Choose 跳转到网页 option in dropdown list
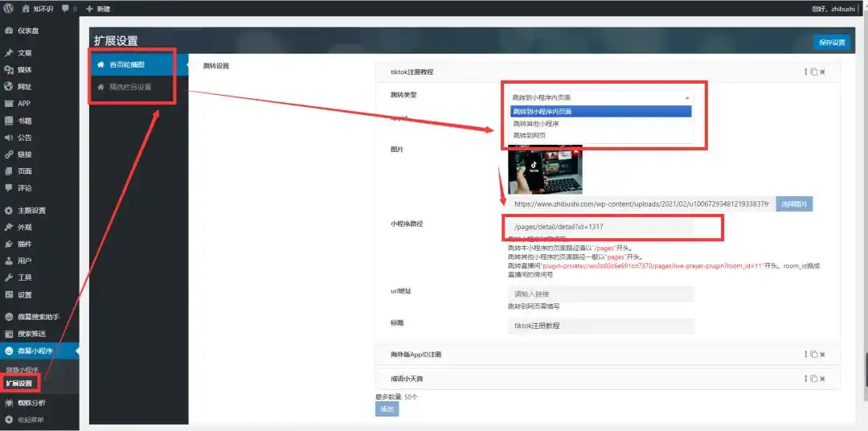The height and width of the screenshot is (431, 868). pos(530,135)
